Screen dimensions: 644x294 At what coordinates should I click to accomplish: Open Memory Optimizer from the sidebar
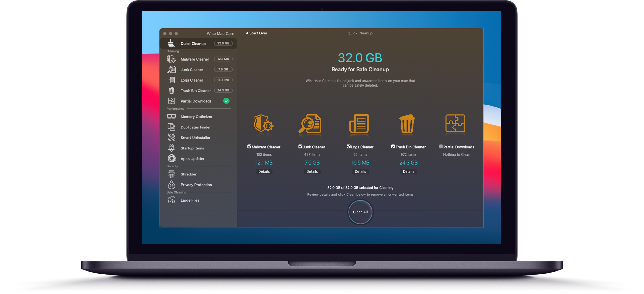click(198, 117)
